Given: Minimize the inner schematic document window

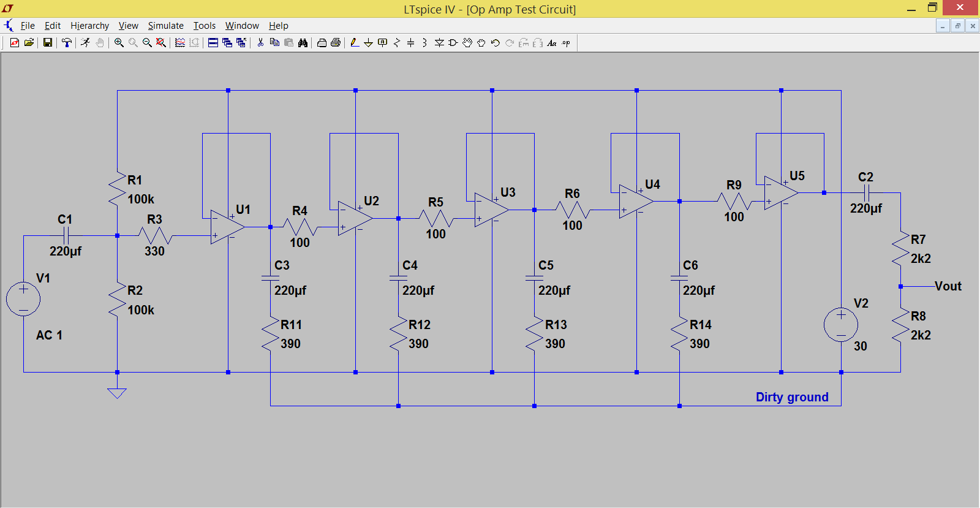Looking at the screenshot, I should tap(943, 26).
